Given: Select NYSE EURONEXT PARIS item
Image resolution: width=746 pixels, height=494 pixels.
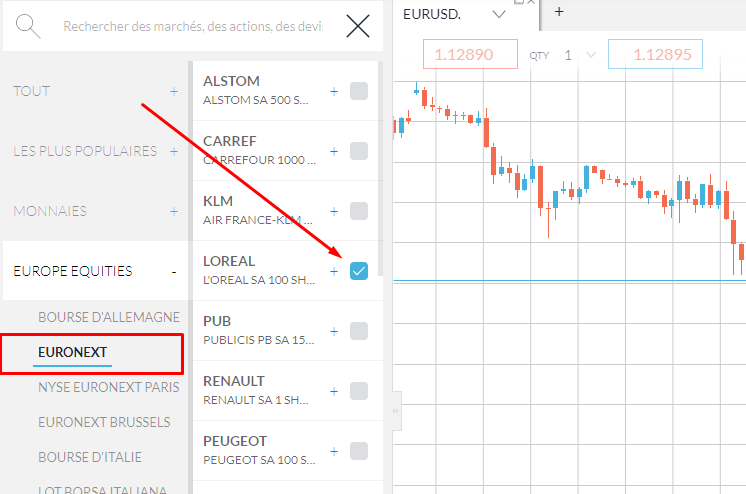Looking at the screenshot, I should pyautogui.click(x=109, y=387).
